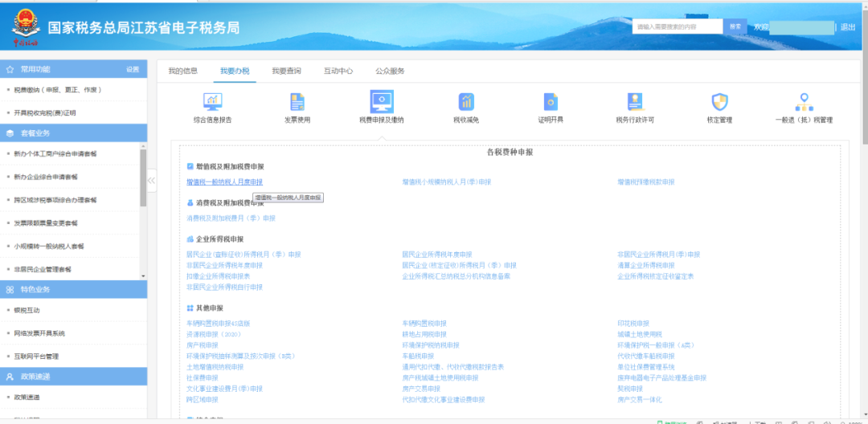Screen dimensions: 868x424
Task: Click the 搜索 search button
Action: [x=735, y=26]
